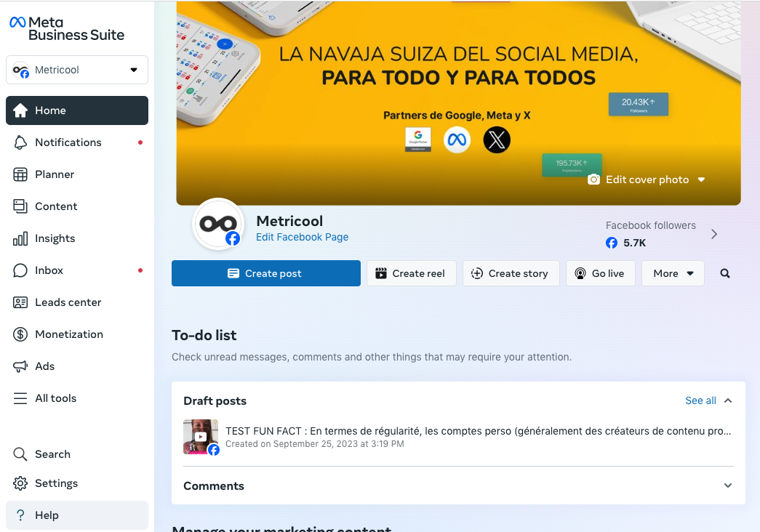
Task: Open Notifications from the sidebar
Action: click(77, 142)
